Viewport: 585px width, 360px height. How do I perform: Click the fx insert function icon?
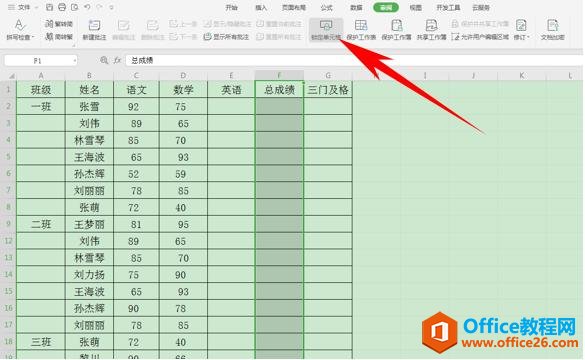117,60
